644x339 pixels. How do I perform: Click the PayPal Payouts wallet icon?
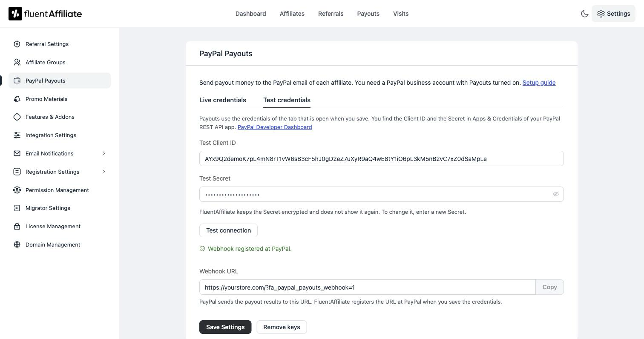[17, 80]
